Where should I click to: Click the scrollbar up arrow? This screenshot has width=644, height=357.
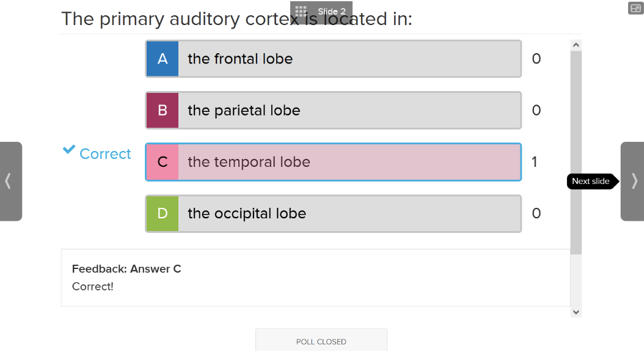click(576, 45)
